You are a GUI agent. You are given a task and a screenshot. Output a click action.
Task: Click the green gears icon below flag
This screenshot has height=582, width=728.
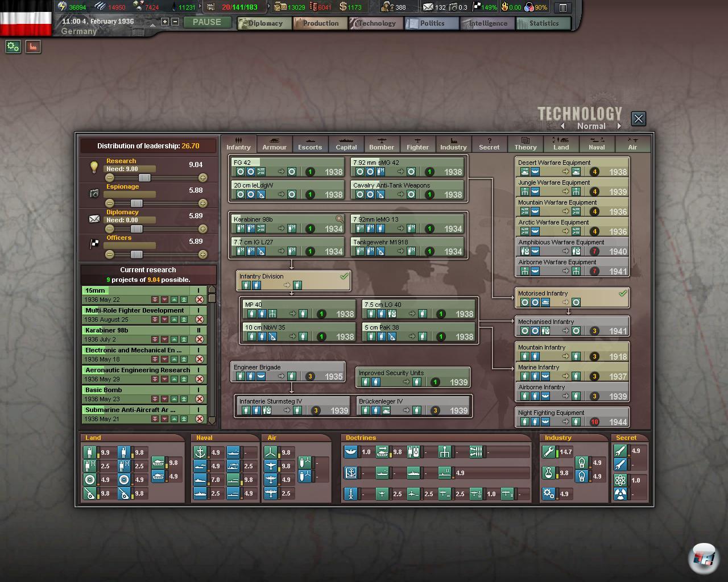[13, 47]
